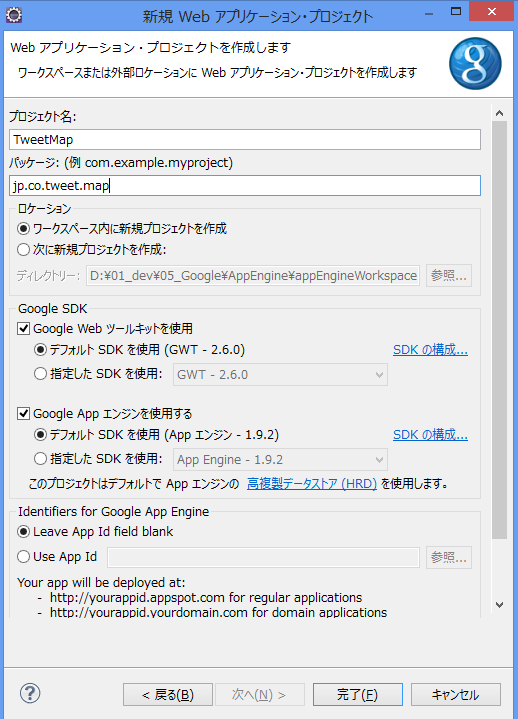Click the 完了(F) finish button
This screenshot has width=518, height=719.
pyautogui.click(x=358, y=695)
